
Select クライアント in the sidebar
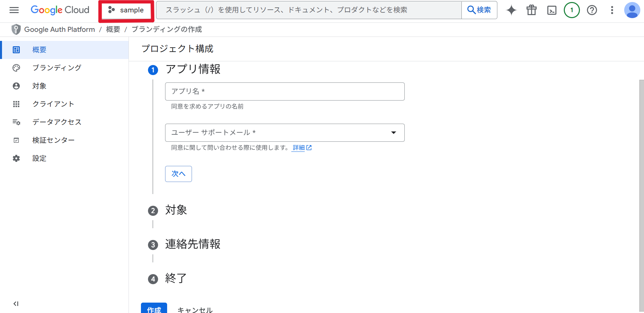click(53, 104)
